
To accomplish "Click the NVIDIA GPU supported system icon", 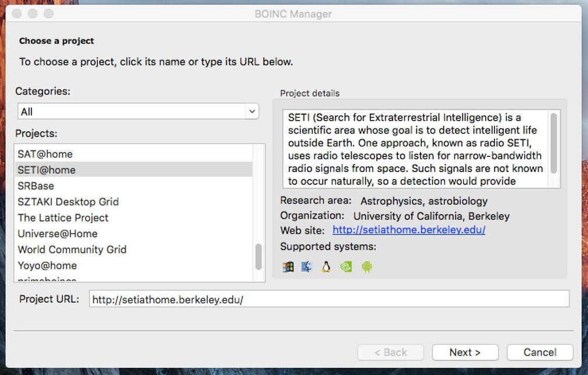I will pos(346,267).
